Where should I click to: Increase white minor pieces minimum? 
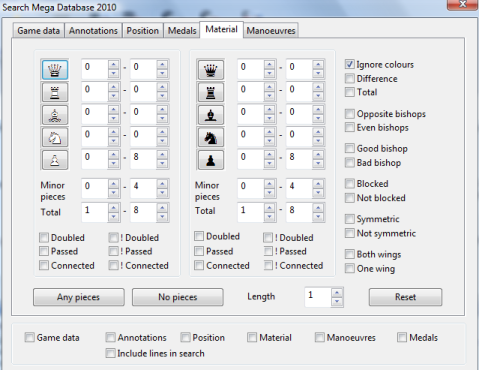click(113, 184)
